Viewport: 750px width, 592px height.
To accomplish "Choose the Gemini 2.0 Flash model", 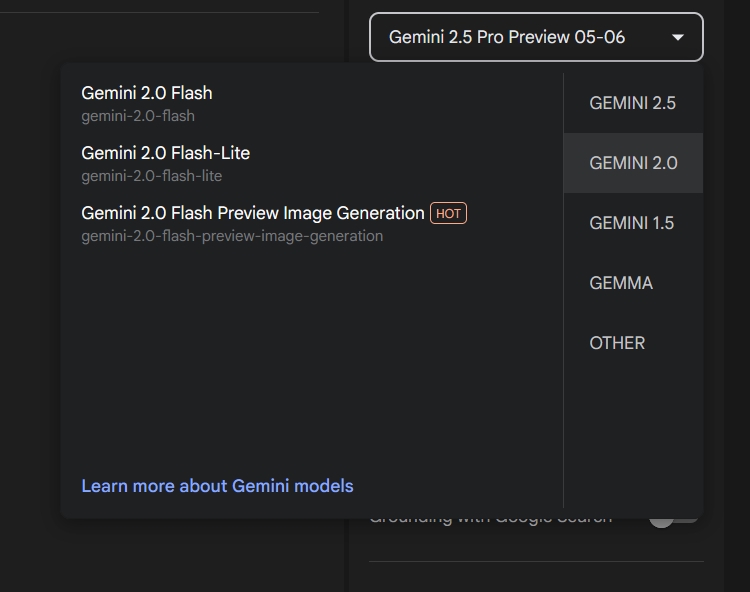I will click(x=312, y=103).
